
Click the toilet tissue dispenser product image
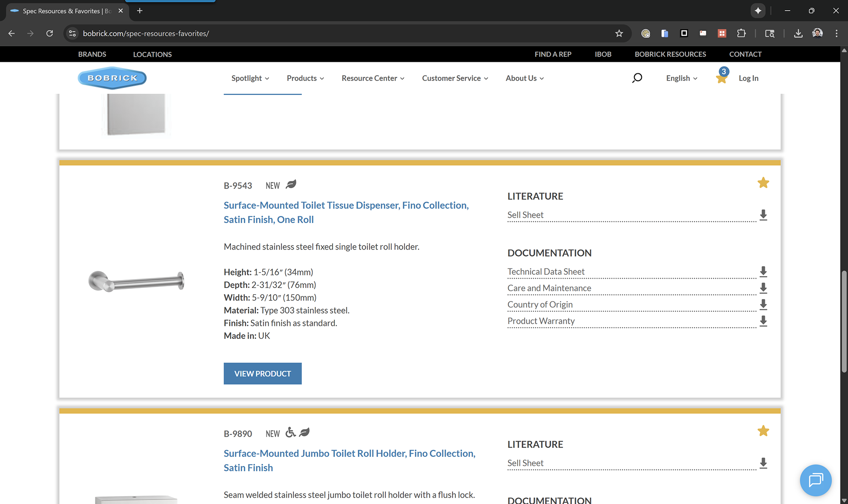[136, 281]
